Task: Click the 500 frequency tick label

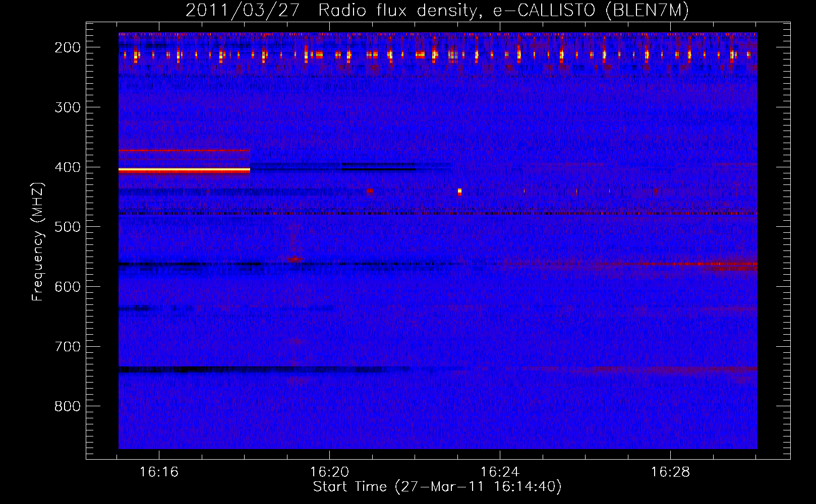Action: click(x=68, y=227)
